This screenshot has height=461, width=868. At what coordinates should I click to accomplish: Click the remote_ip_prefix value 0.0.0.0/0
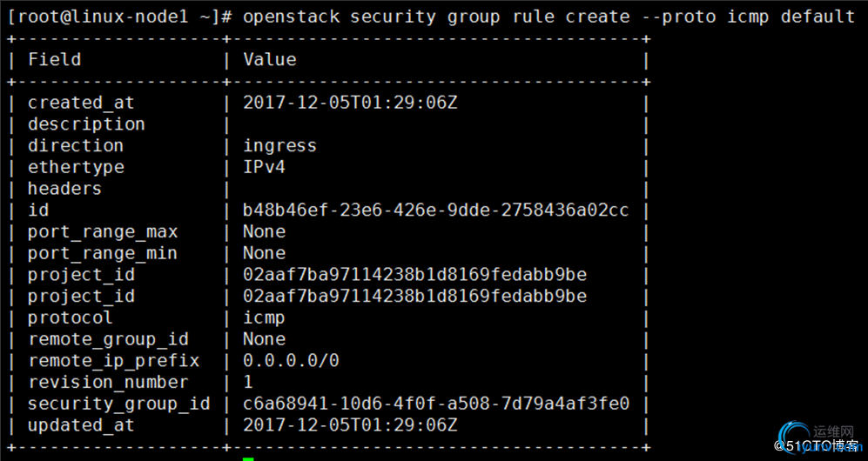click(x=291, y=361)
